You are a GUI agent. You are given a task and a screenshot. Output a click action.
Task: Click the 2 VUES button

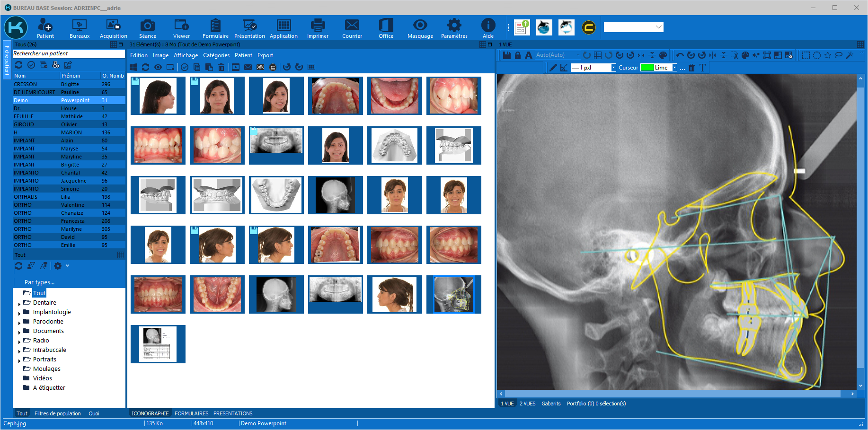[x=527, y=404]
